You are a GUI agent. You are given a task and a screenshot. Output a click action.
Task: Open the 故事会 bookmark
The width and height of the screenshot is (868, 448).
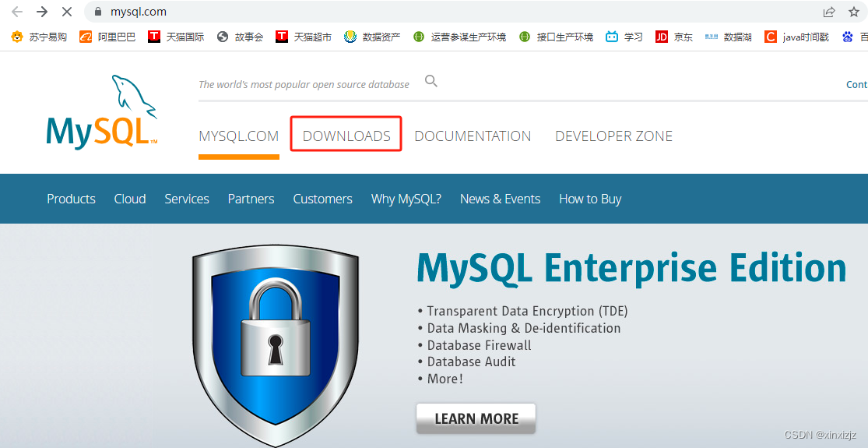(x=241, y=37)
